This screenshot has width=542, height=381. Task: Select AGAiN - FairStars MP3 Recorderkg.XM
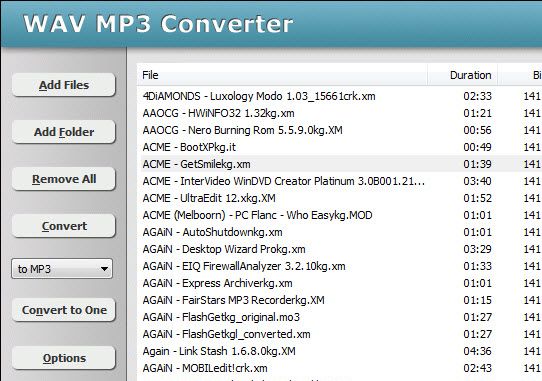click(x=234, y=300)
